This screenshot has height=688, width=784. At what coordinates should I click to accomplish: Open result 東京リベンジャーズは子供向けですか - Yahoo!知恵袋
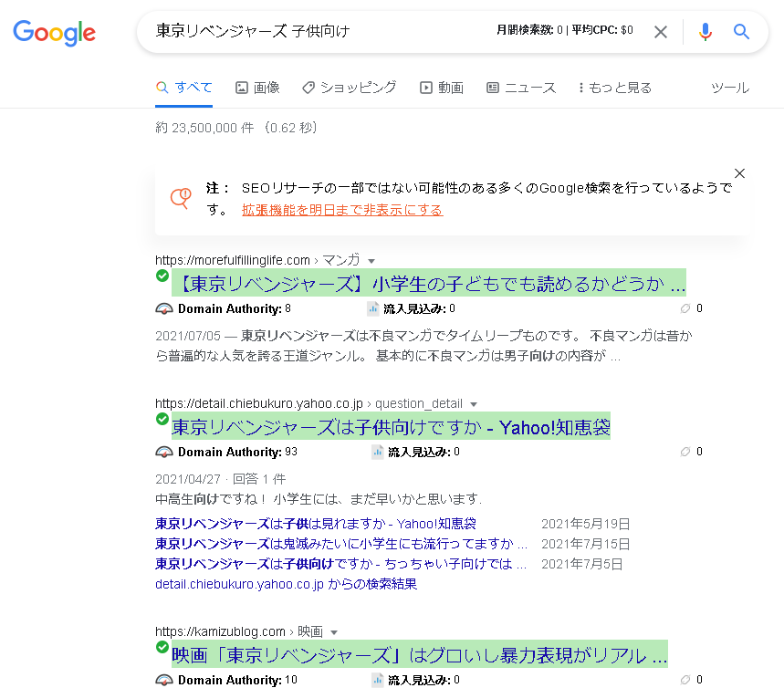pos(391,426)
